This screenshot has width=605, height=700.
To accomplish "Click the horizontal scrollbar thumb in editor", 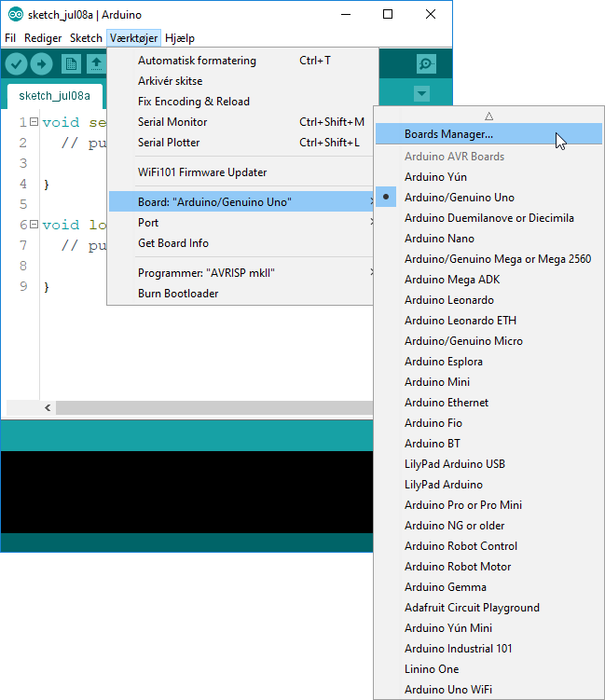I will [x=214, y=408].
